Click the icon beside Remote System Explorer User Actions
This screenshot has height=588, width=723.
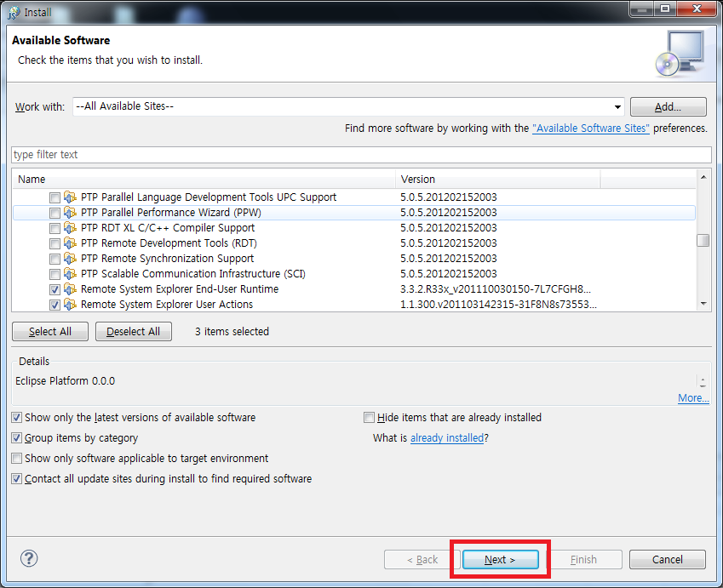point(70,305)
